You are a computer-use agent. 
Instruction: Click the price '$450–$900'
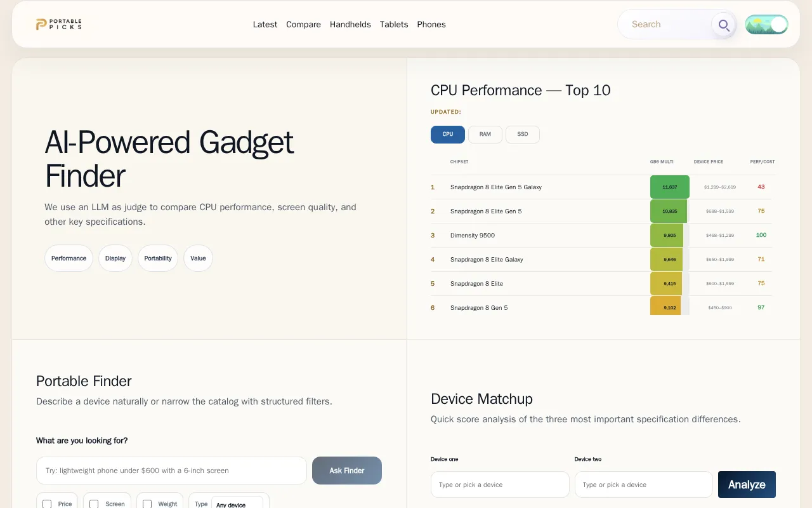[720, 308]
